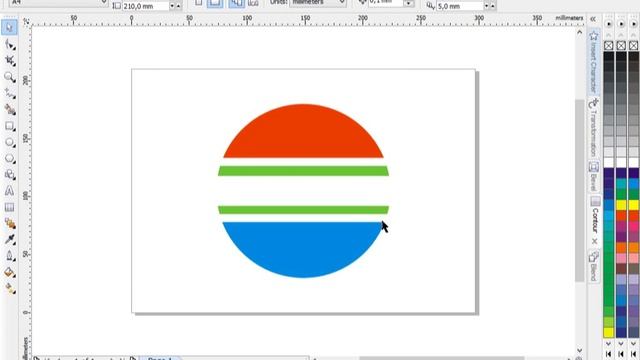Open the Outline Pen tool
640x360 pixels.
[9, 256]
